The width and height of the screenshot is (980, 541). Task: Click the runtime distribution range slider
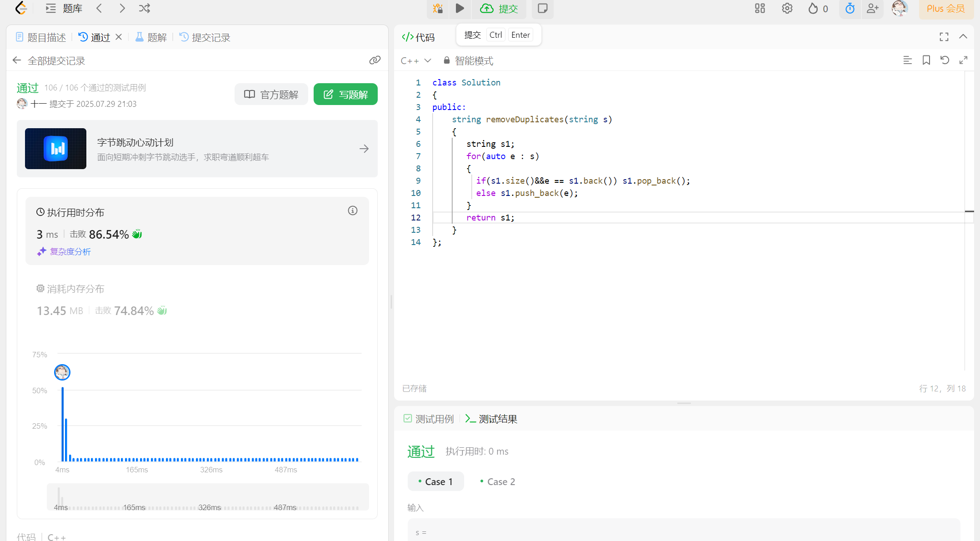click(x=208, y=497)
